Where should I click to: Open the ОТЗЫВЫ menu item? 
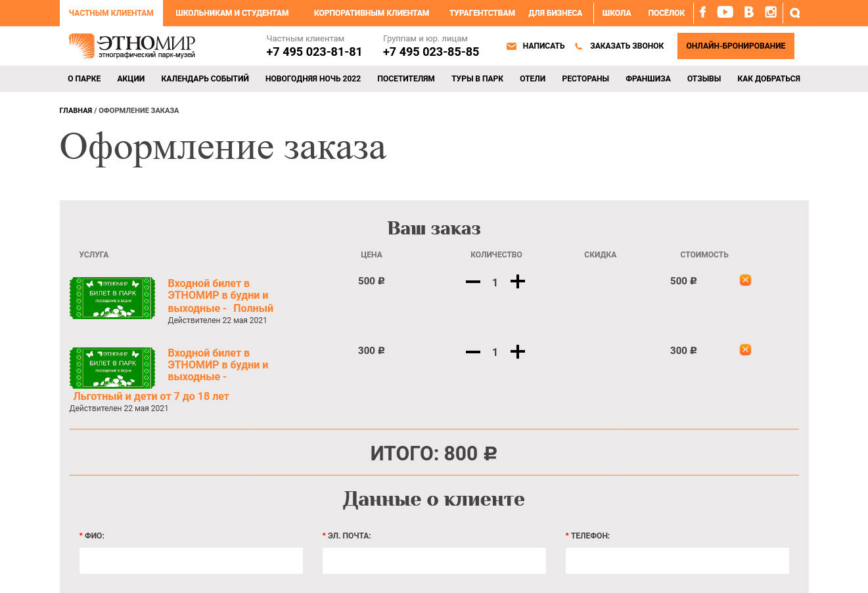704,79
